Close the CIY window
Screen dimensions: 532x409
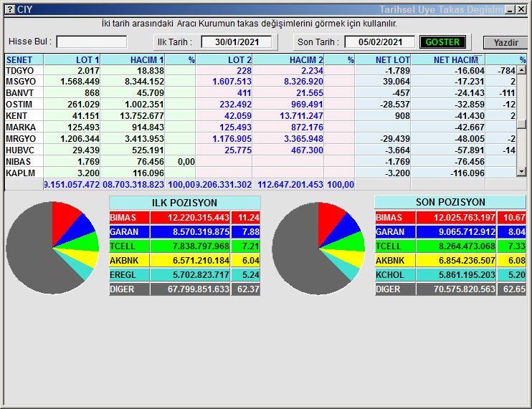click(521, 9)
